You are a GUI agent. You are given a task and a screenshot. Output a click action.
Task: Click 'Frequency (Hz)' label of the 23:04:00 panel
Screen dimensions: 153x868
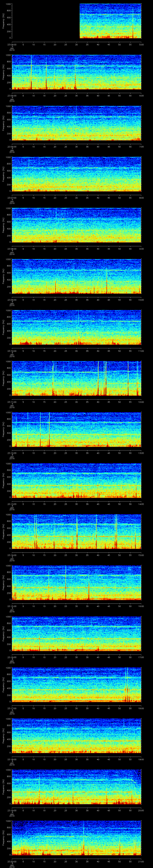pyautogui.click(x=3, y=21)
